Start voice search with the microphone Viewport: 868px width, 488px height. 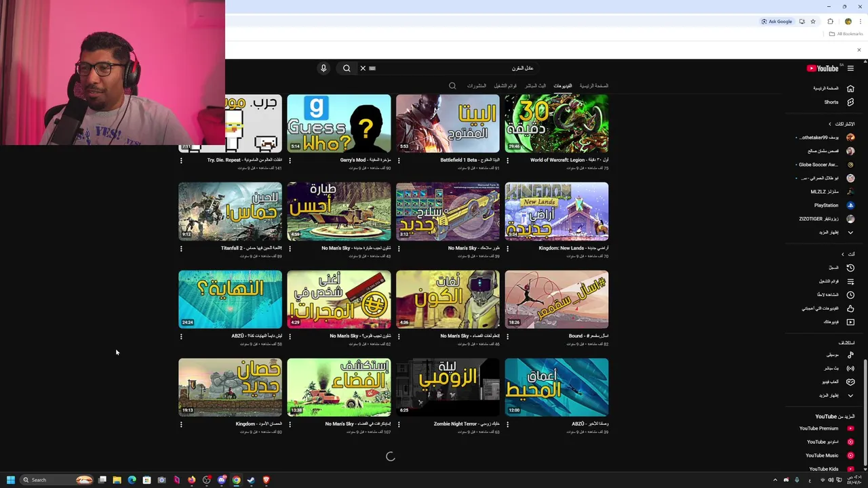[x=323, y=68]
